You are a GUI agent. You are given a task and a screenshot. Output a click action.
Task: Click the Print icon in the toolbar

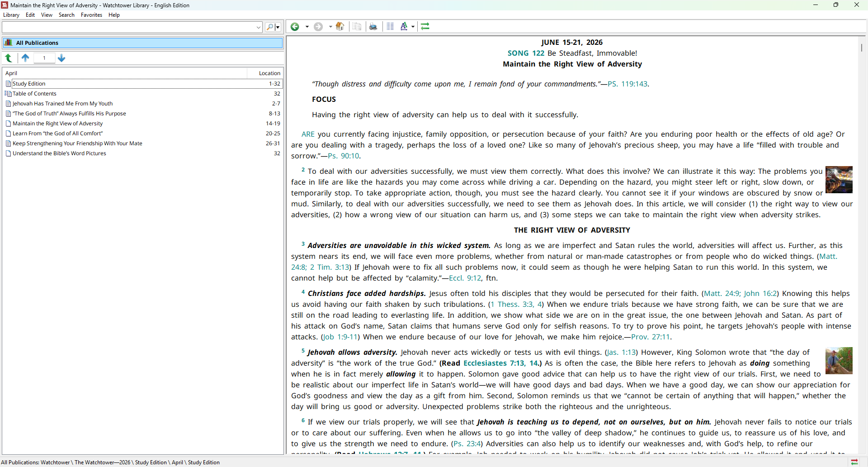coord(373,27)
